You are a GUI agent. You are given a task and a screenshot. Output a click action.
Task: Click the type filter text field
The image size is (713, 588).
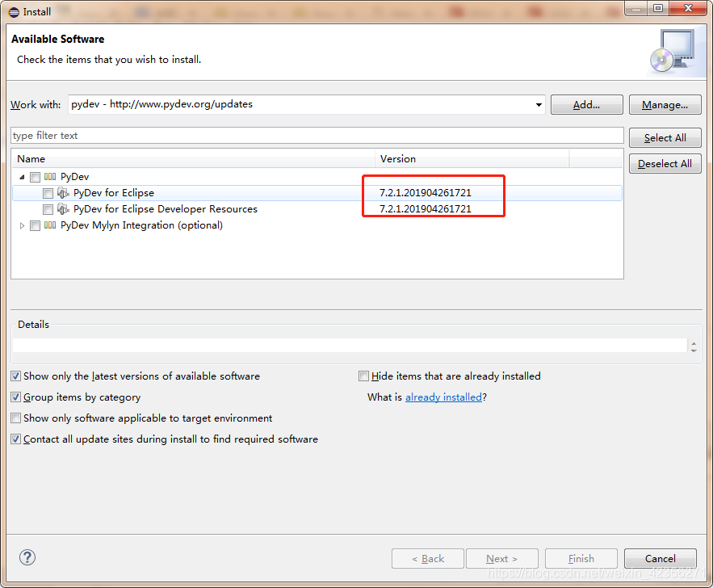317,136
